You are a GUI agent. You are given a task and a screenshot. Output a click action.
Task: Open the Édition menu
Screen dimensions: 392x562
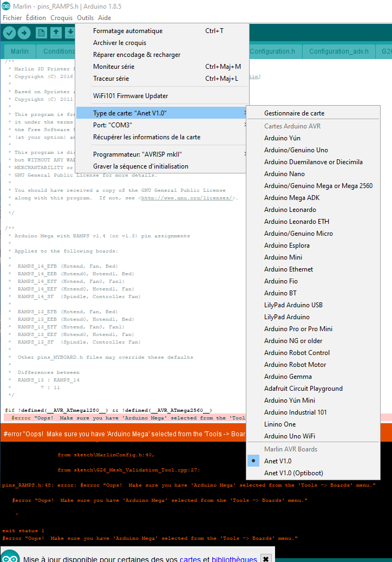[36, 17]
